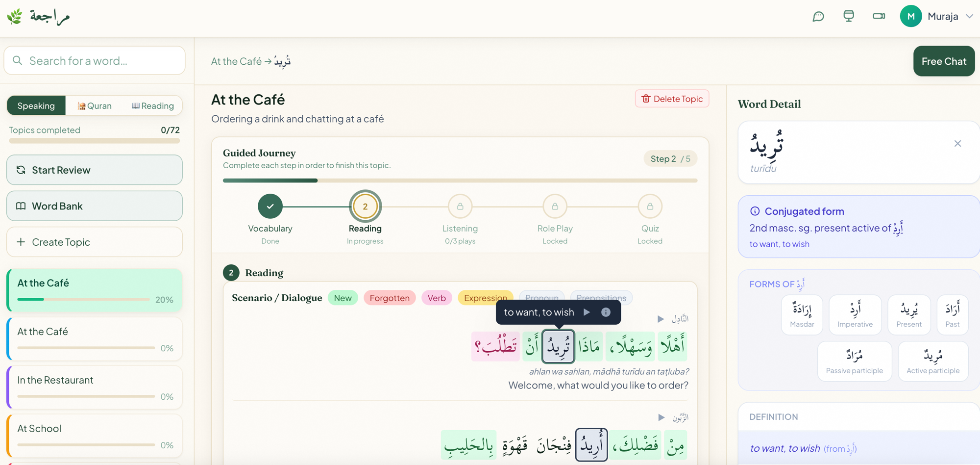Click the plus icon on Create Topic

(x=21, y=242)
